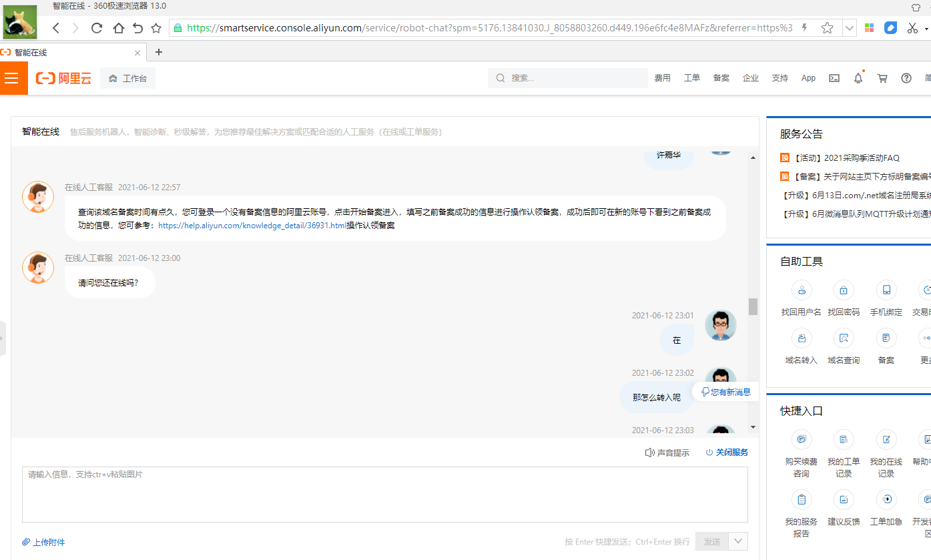Toggle the 声音提示 sound alert
931x560 pixels.
[667, 453]
